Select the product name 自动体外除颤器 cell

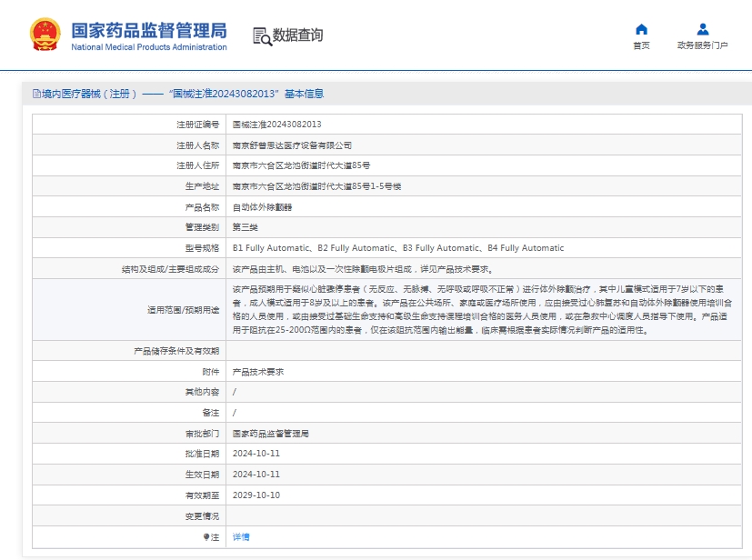[263, 207]
